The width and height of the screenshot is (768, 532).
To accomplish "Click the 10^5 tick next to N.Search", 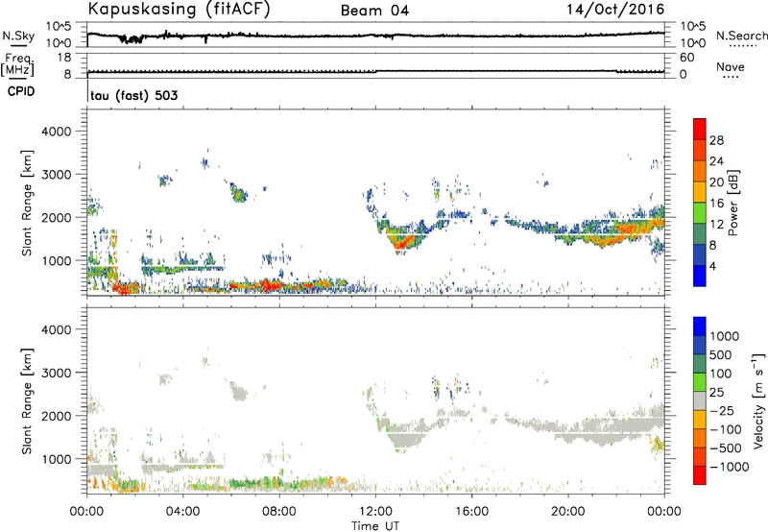I will point(693,27).
